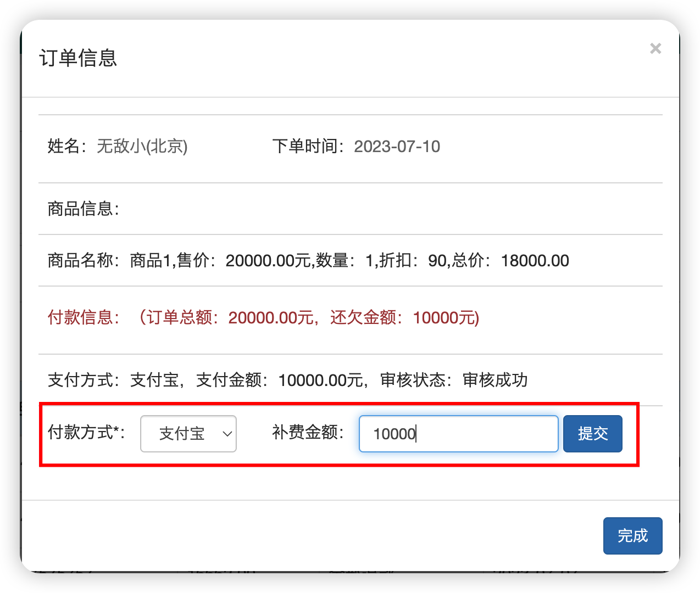700x593 pixels.
Task: Click the 补费金额: field label
Action: pos(308,433)
